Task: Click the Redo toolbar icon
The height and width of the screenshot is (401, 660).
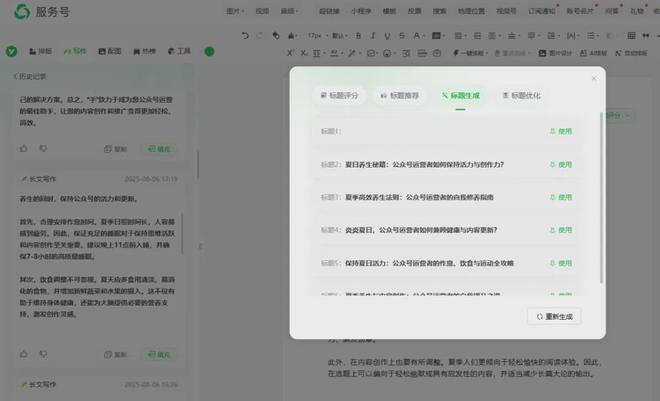Action: pos(259,36)
